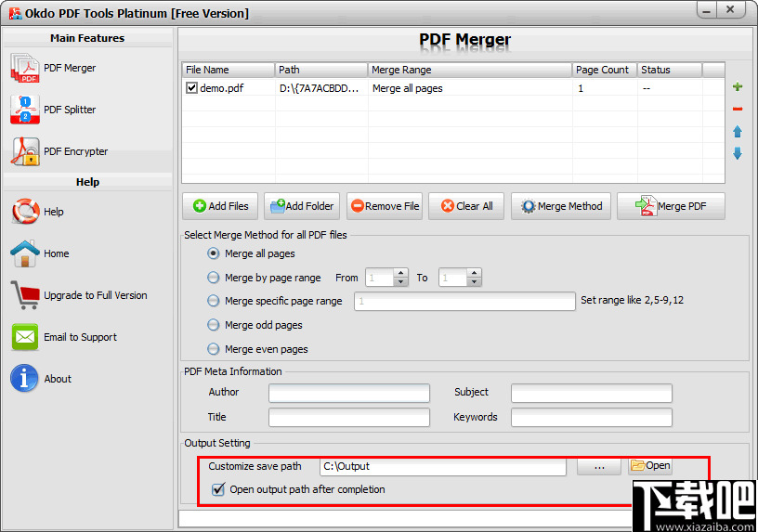The height and width of the screenshot is (532, 758).
Task: Click the Email to Support envelope icon
Action: 25,337
